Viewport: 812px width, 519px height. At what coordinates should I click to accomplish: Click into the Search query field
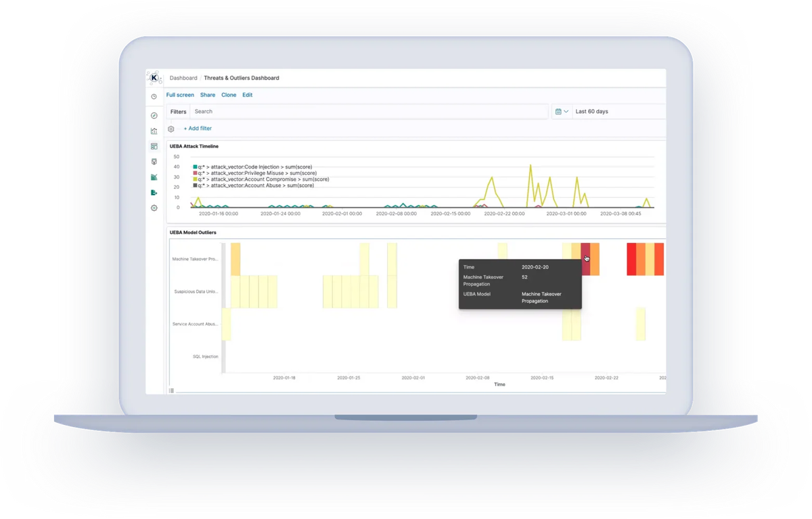pyautogui.click(x=369, y=112)
